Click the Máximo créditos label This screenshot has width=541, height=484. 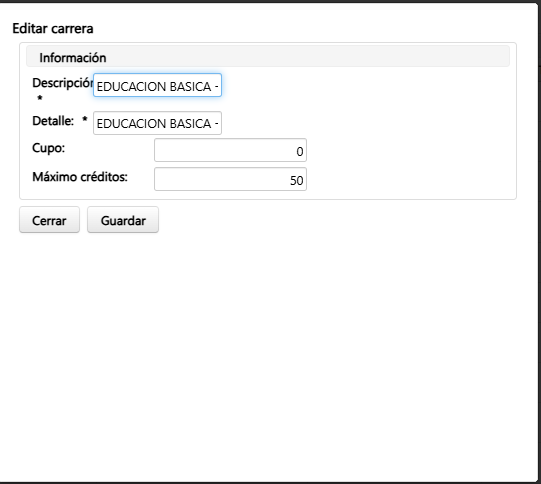(x=80, y=177)
